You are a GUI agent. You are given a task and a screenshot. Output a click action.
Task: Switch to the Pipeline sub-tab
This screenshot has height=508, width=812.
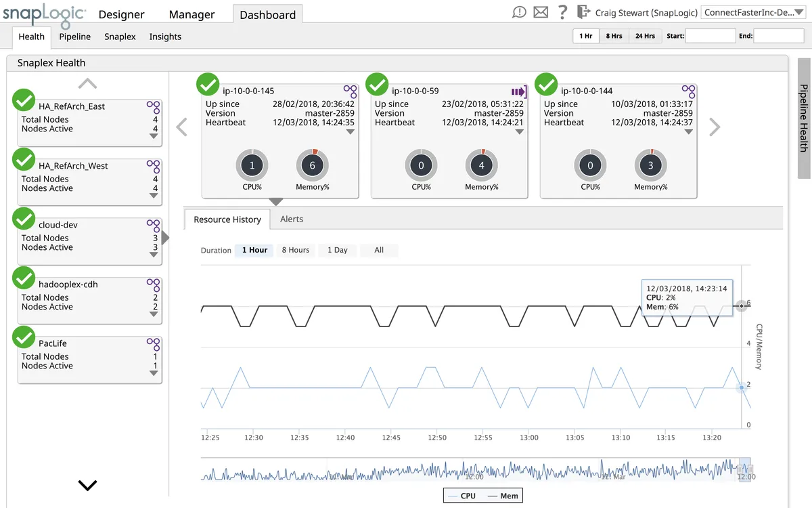[x=74, y=37]
